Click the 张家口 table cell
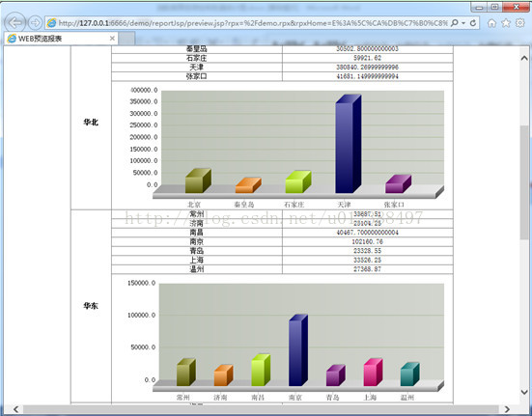The height and width of the screenshot is (416, 532). tap(197, 76)
